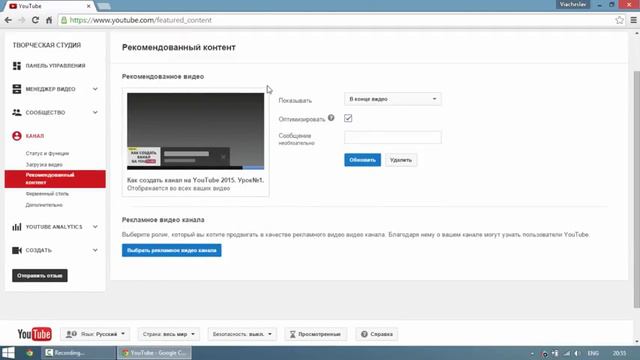Click the network icon in the system tray

point(567,353)
